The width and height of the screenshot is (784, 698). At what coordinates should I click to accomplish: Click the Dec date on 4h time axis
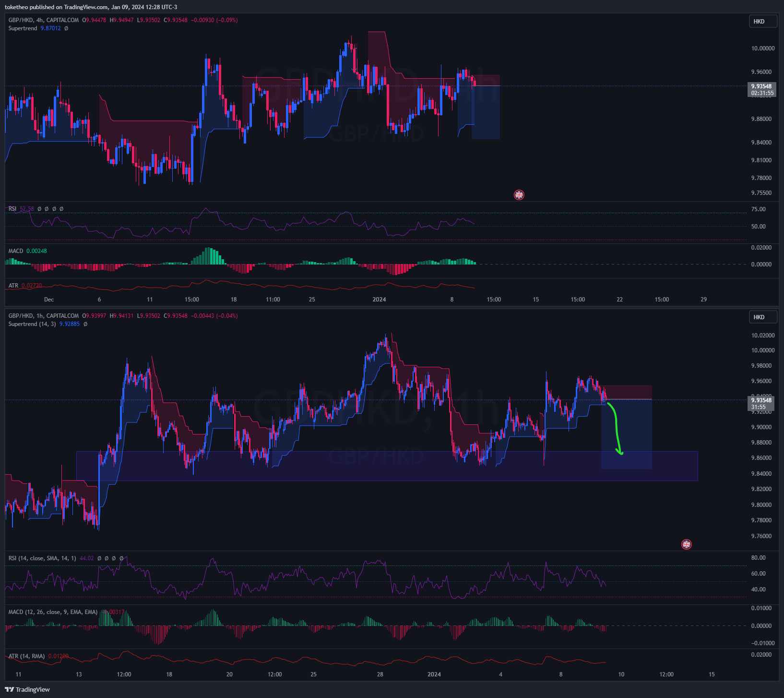tap(49, 300)
